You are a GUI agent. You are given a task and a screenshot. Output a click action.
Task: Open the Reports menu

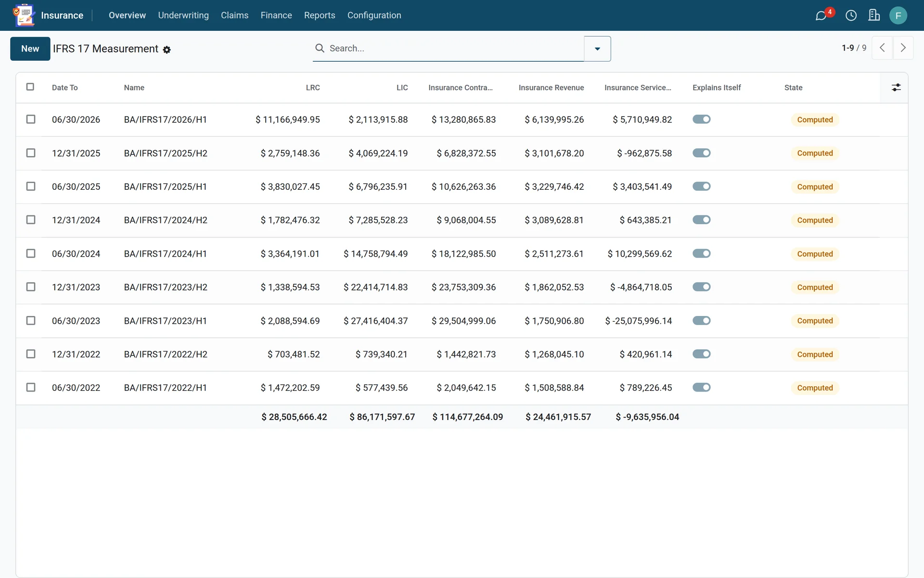pos(320,15)
